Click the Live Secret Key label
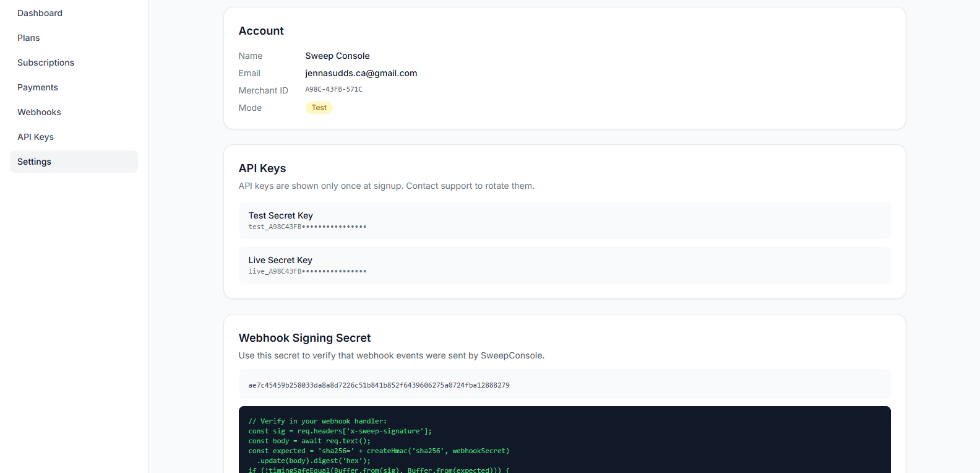980x473 pixels. click(280, 260)
